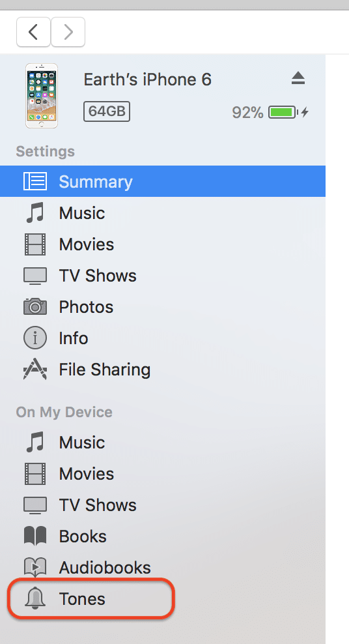
Task: Select Summary under Settings
Action: point(163,181)
